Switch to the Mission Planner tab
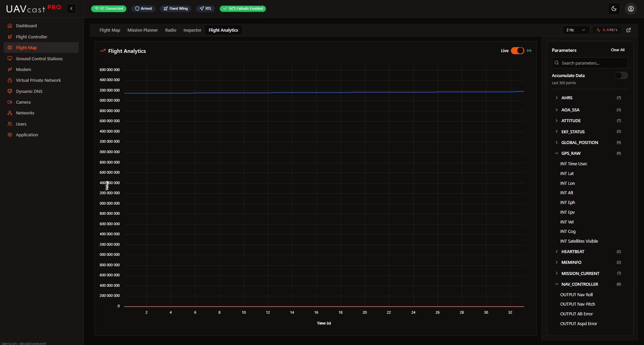This screenshot has width=644, height=345. [x=143, y=30]
